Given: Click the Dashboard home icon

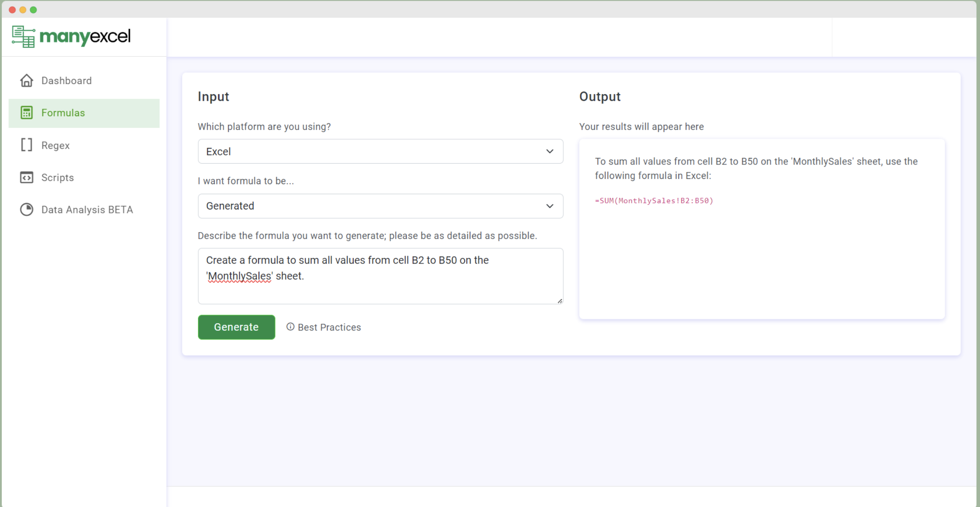Looking at the screenshot, I should pyautogui.click(x=27, y=81).
